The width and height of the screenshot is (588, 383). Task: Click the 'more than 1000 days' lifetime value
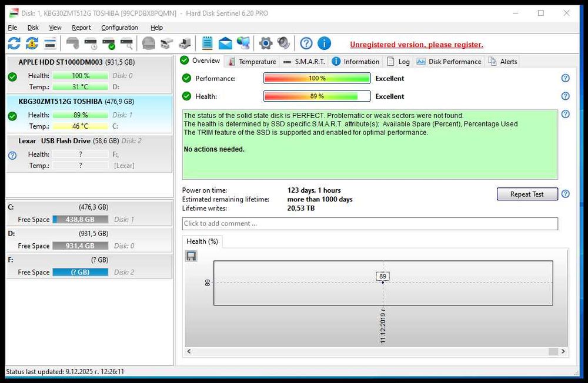[320, 199]
